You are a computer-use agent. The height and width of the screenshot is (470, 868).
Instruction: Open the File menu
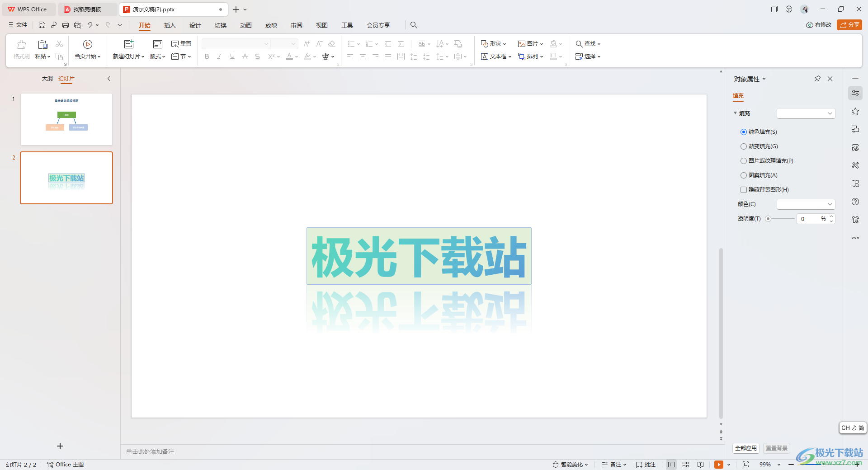click(18, 25)
